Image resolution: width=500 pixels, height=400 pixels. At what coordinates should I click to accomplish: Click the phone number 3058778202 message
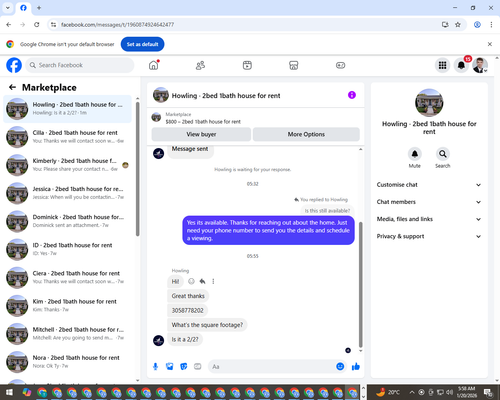187,310
